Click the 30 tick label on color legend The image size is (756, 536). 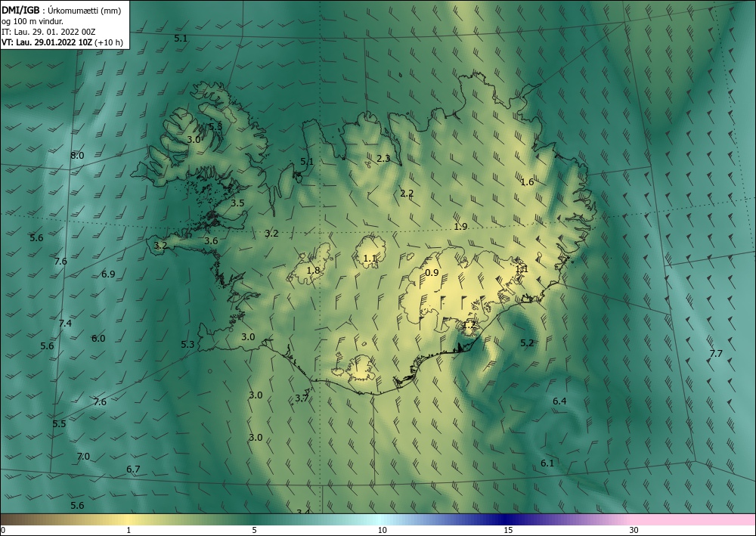tap(634, 530)
